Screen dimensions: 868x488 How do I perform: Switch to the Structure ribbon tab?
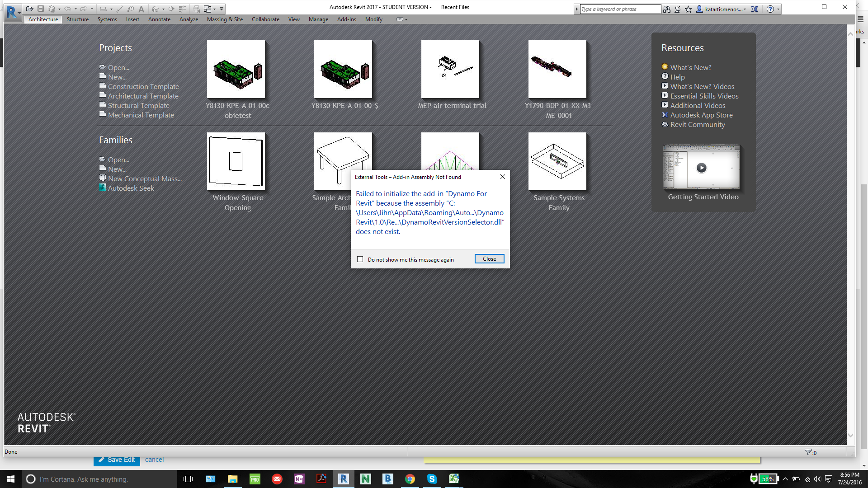77,19
